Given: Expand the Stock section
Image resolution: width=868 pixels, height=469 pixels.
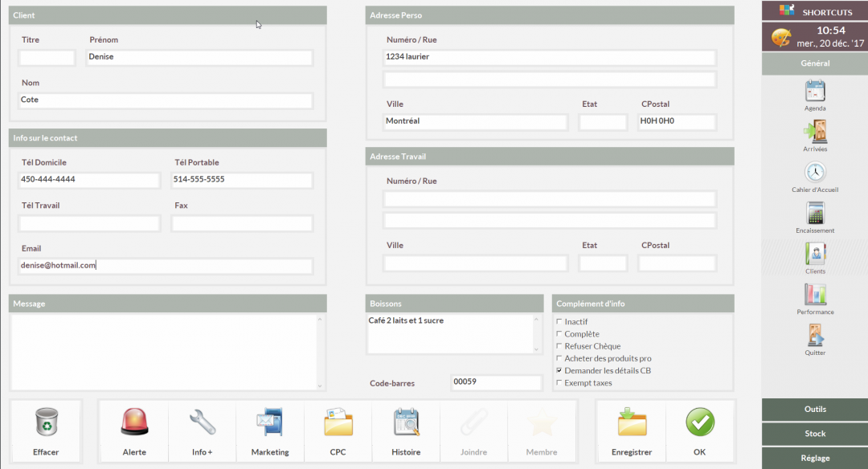Looking at the screenshot, I should pos(814,434).
